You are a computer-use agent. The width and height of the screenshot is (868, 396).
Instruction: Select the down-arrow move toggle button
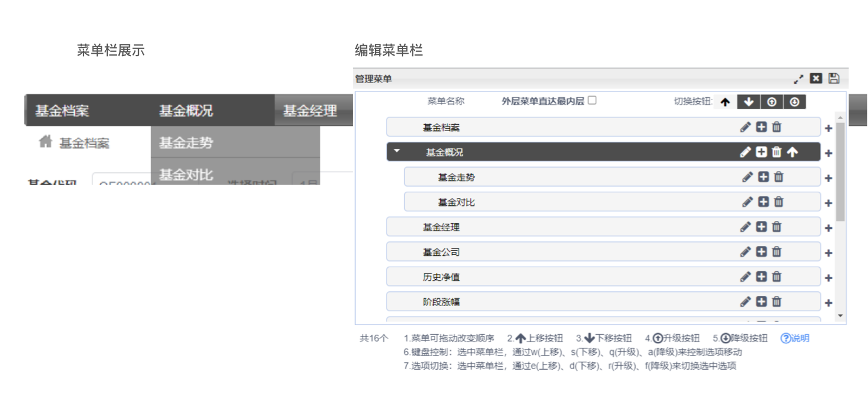[748, 102]
